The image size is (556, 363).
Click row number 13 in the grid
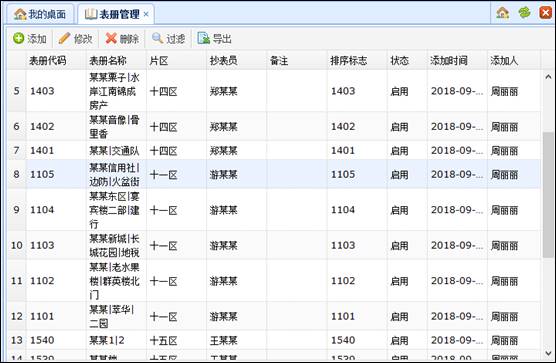[x=17, y=340]
